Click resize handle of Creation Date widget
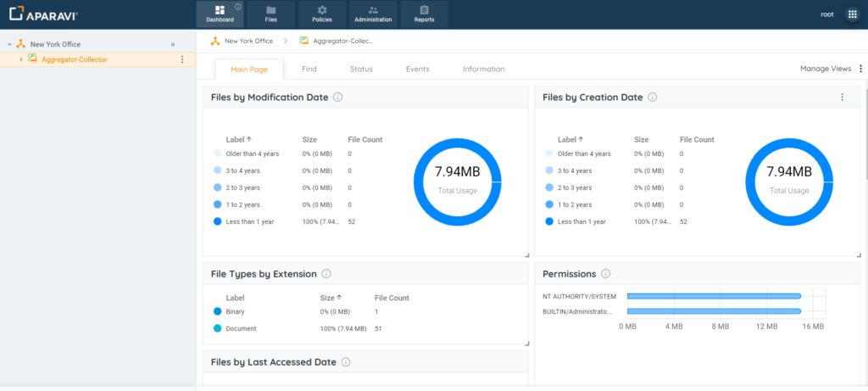This screenshot has height=391, width=868. click(858, 255)
